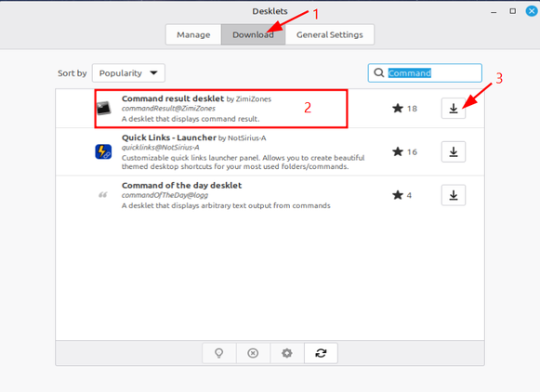
Task: Minimize the Desklets window
Action: pos(494,12)
